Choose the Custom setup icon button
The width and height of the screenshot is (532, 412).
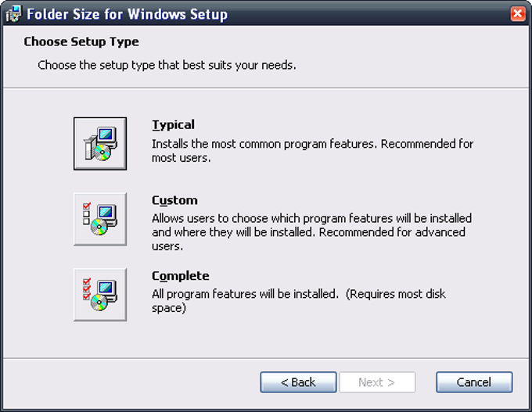coord(99,219)
